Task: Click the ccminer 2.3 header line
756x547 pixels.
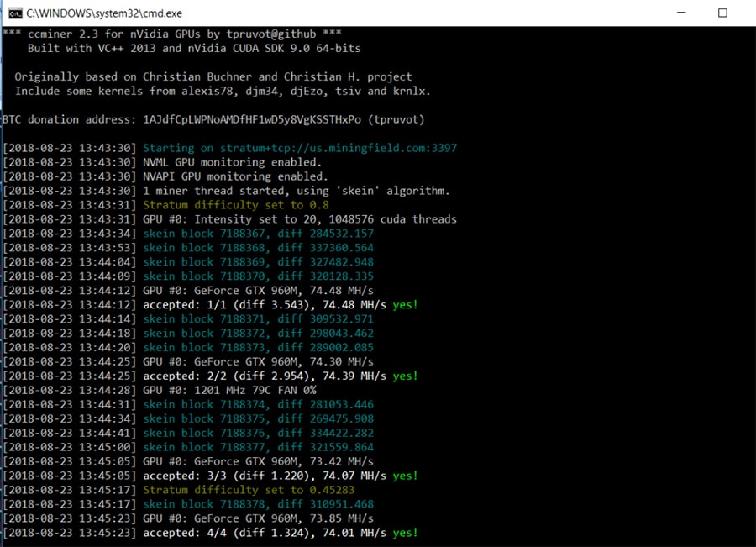Action: [x=166, y=34]
